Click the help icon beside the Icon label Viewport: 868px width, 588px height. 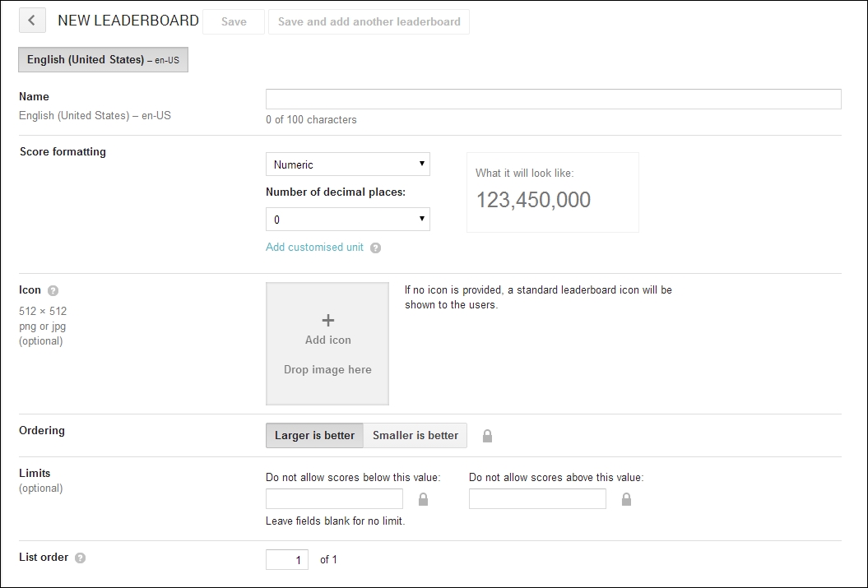53,290
